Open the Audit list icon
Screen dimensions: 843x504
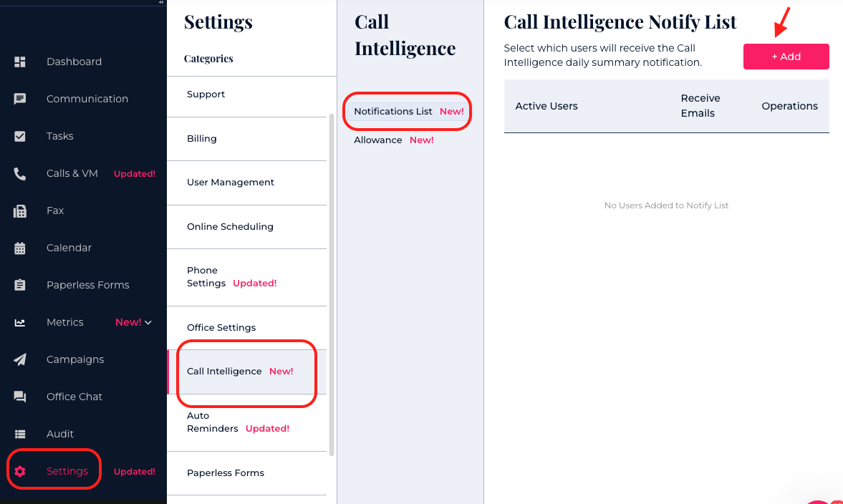pos(20,434)
